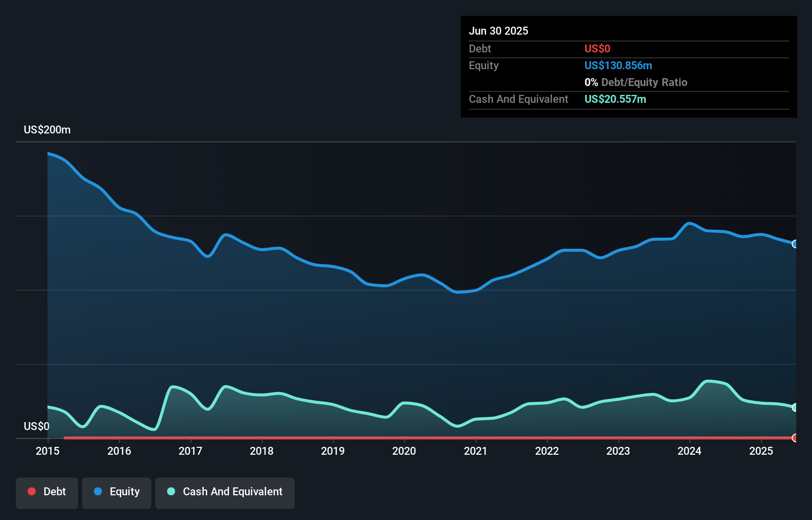Click the US$130.856m equity value
Viewport: 812px width, 520px height.
point(618,65)
